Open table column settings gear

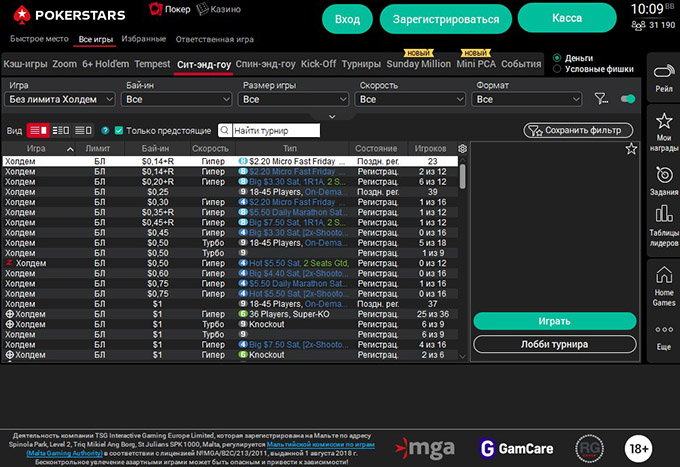462,148
